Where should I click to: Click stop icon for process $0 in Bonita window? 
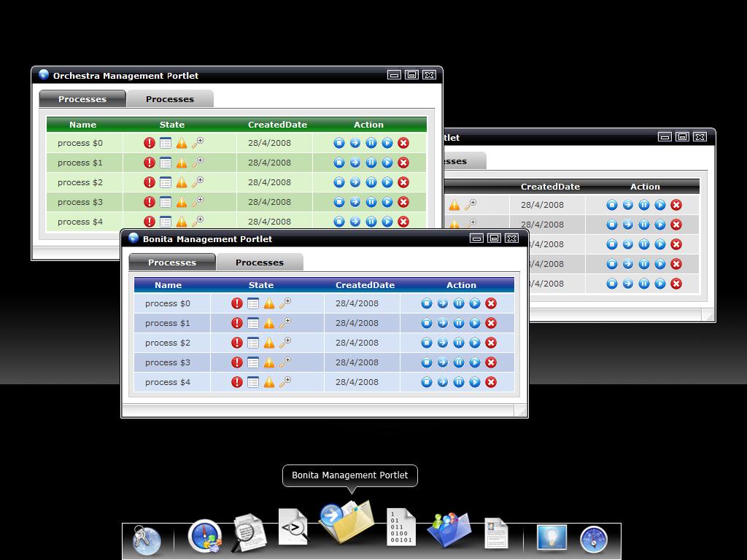[426, 303]
